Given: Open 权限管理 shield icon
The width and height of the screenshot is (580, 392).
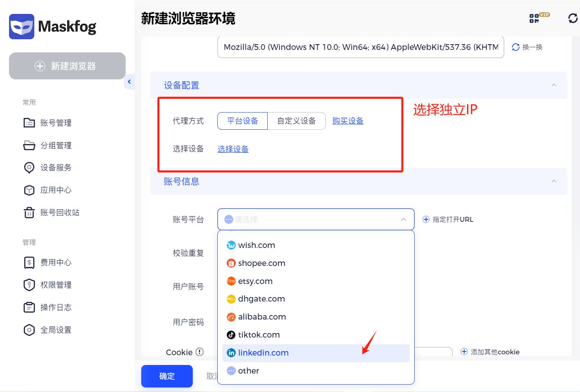Looking at the screenshot, I should point(29,285).
